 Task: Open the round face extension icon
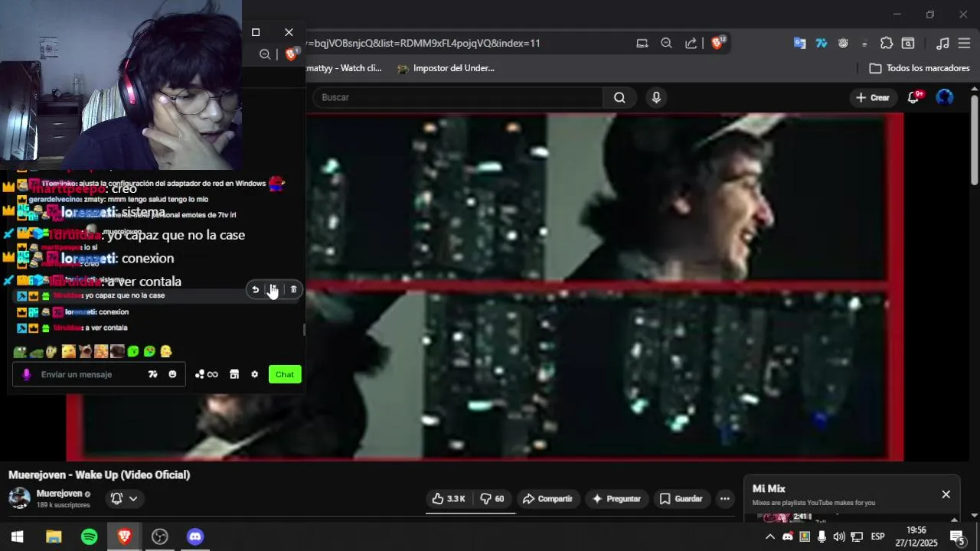(x=843, y=43)
